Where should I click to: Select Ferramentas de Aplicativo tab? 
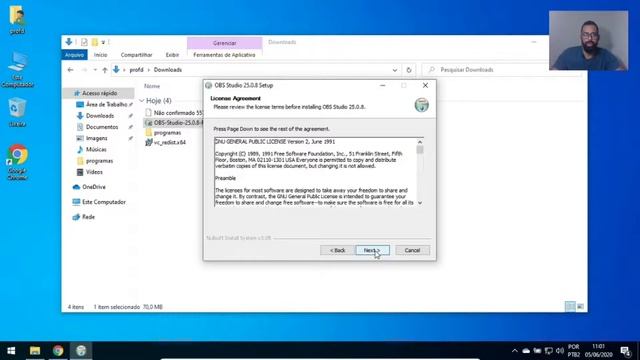224,55
